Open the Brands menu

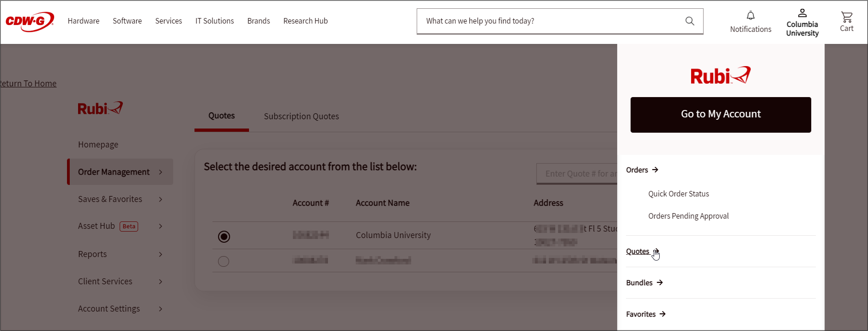[259, 21]
